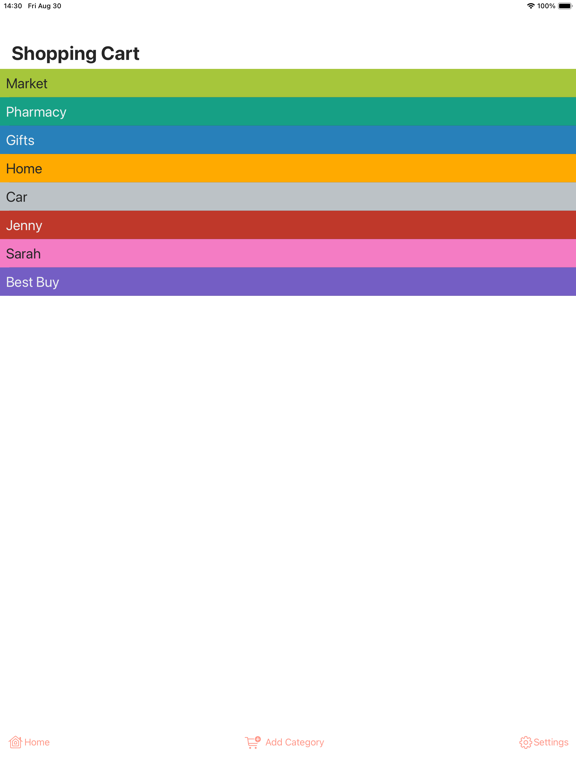Open the Jenny category
This screenshot has height=768, width=576.
pos(288,225)
